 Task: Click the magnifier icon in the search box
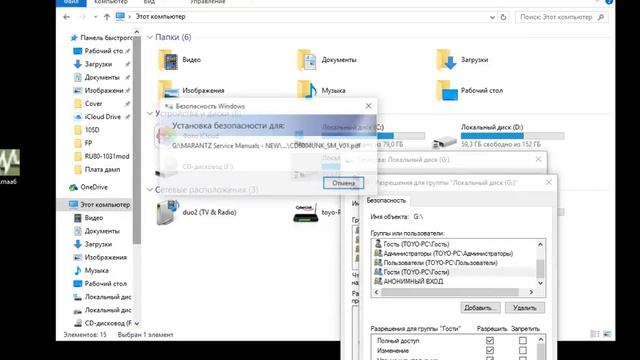[x=601, y=17]
